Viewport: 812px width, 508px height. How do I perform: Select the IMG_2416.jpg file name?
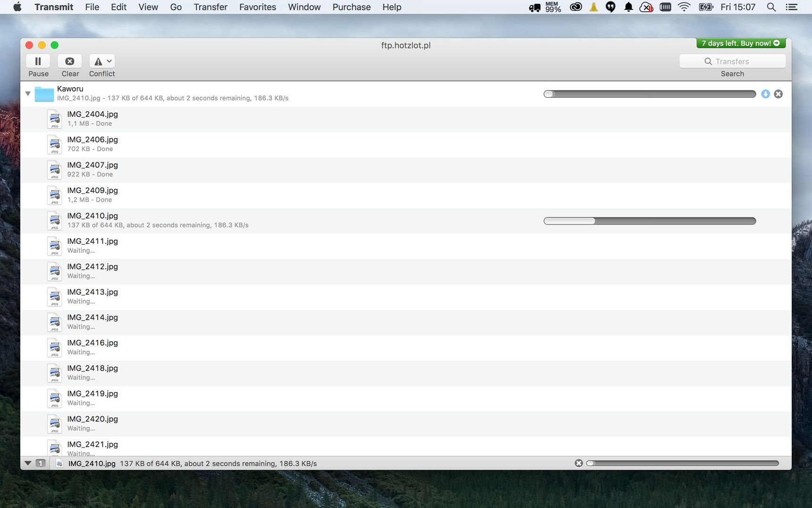93,343
